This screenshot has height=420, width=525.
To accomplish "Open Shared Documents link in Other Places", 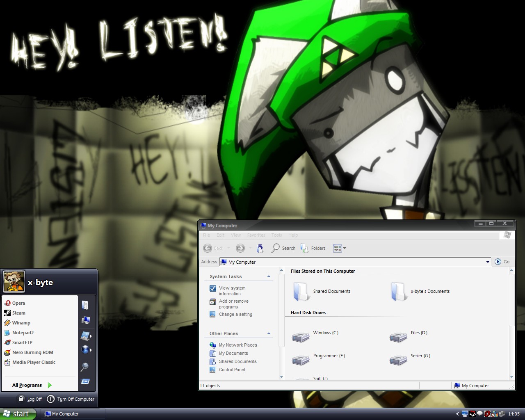I will coord(237,361).
